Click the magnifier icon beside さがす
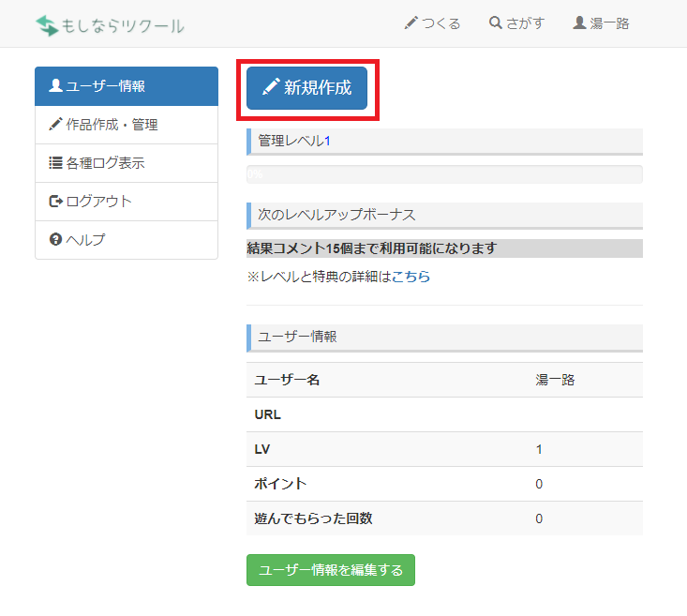Image resolution: width=687 pixels, height=616 pixels. (496, 23)
